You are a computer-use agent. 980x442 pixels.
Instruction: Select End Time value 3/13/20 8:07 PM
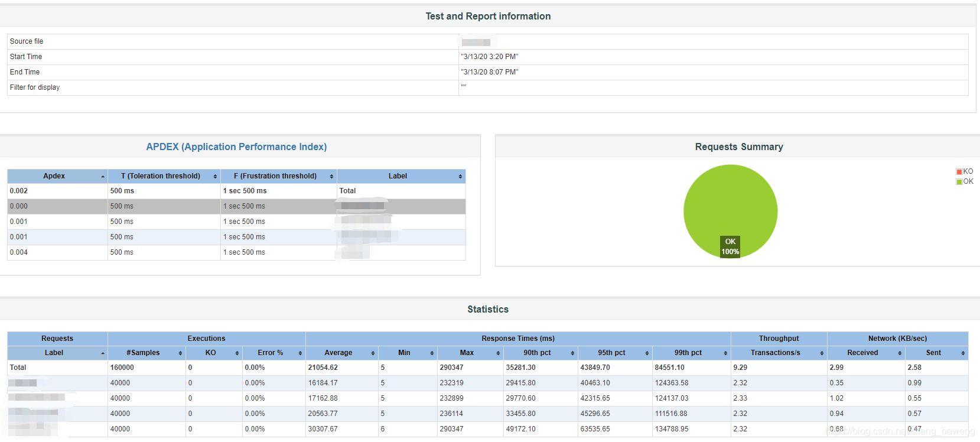pyautogui.click(x=490, y=72)
